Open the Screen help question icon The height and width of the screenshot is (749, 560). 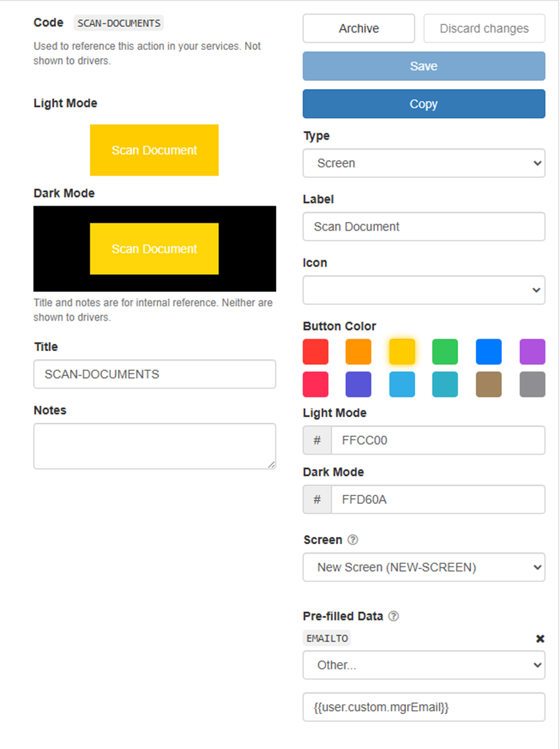click(352, 540)
